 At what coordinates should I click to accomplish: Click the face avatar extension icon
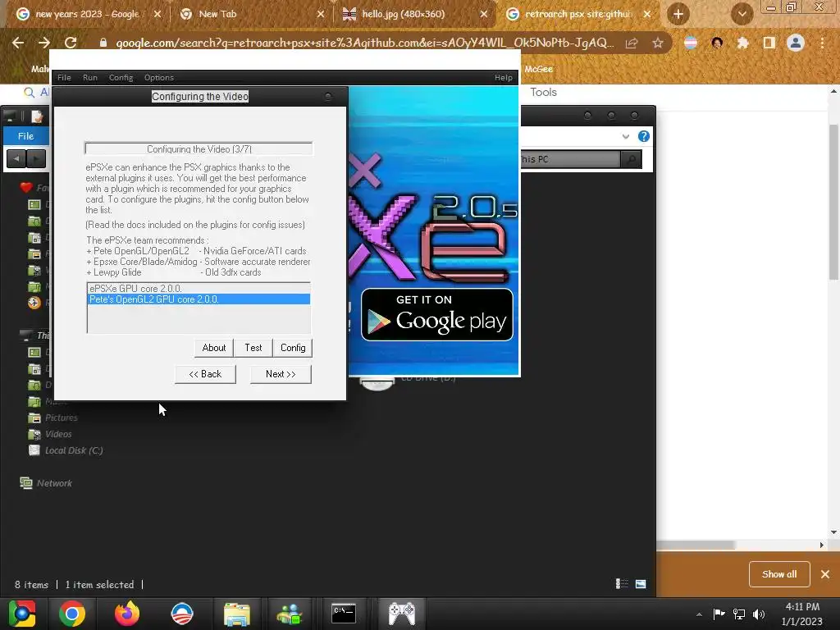(x=717, y=43)
